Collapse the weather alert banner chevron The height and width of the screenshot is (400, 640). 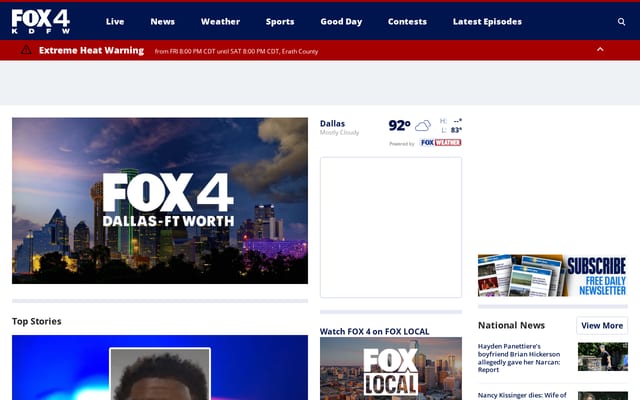pyautogui.click(x=600, y=49)
